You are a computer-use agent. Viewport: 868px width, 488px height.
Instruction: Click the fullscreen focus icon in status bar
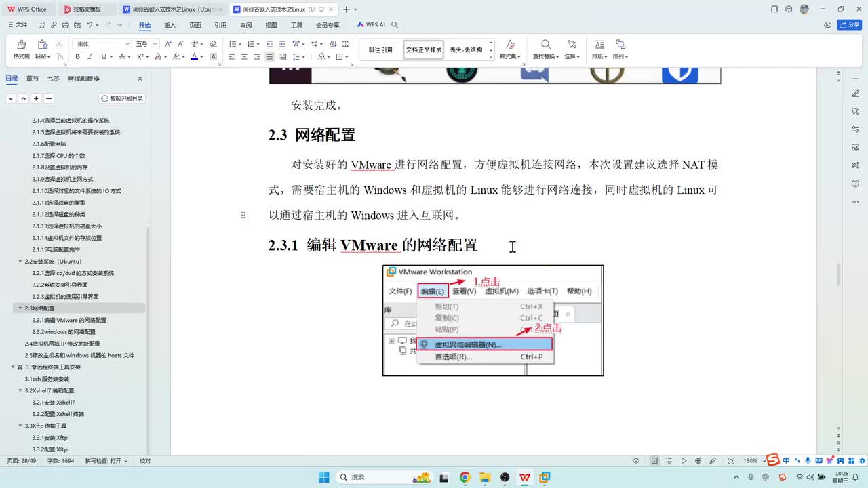731,461
